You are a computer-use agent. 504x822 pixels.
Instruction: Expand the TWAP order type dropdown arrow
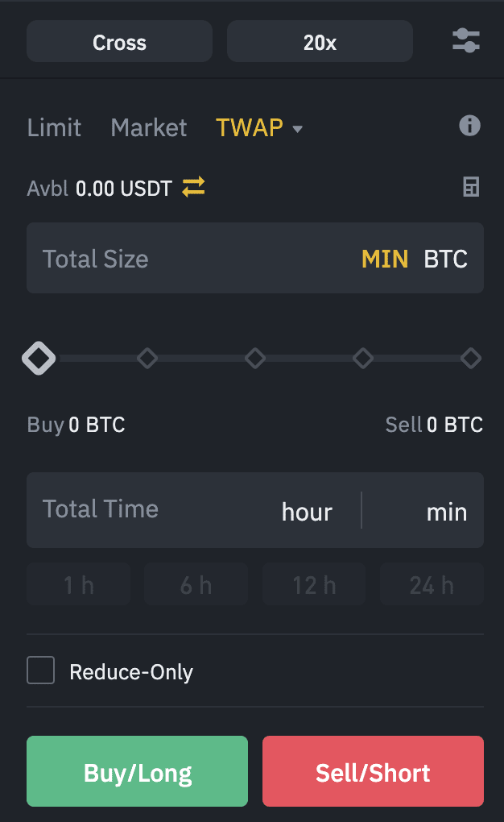click(x=298, y=129)
